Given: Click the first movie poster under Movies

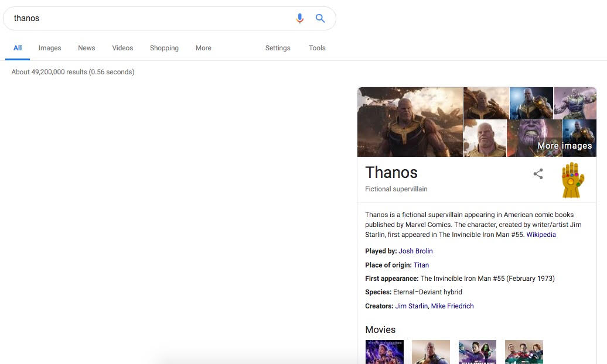Looking at the screenshot, I should [x=384, y=352].
